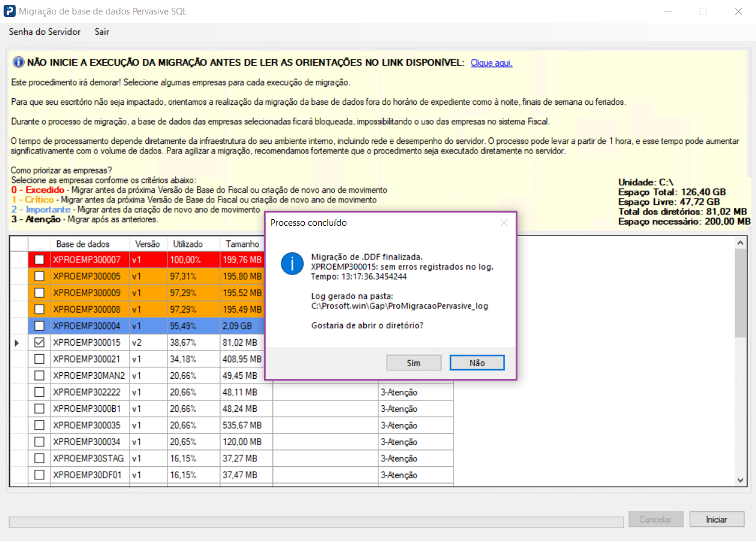Click the Espaço necessário 200,00 MB label
This screenshot has height=542, width=756.
pos(684,222)
